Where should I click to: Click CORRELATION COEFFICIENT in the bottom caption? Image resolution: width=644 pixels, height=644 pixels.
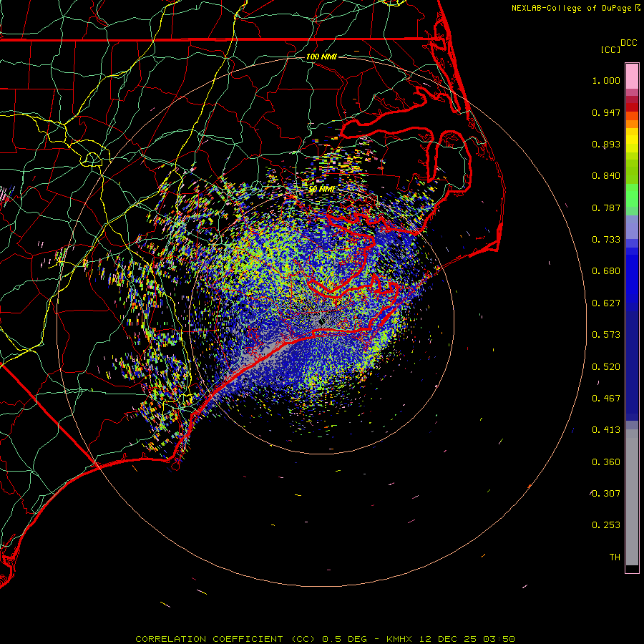[x=209, y=639]
